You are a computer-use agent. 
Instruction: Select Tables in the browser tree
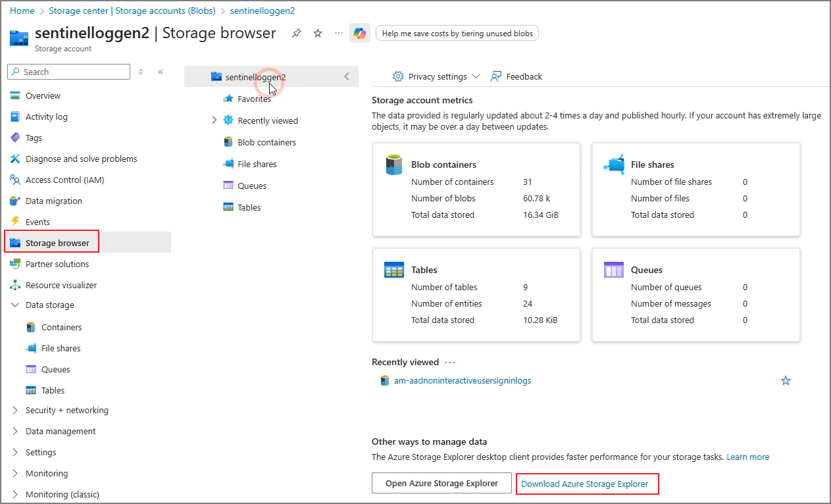(249, 207)
